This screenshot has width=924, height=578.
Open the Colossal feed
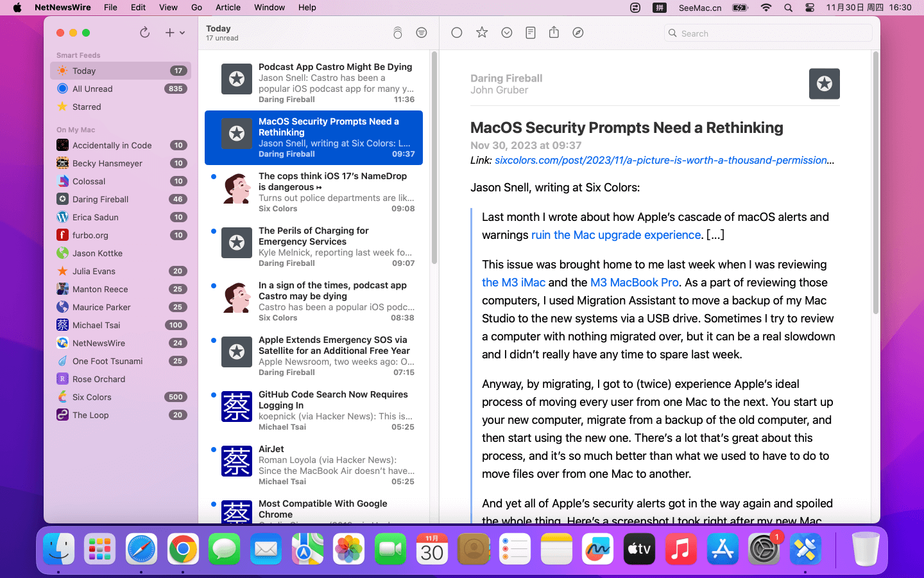pyautogui.click(x=121, y=181)
